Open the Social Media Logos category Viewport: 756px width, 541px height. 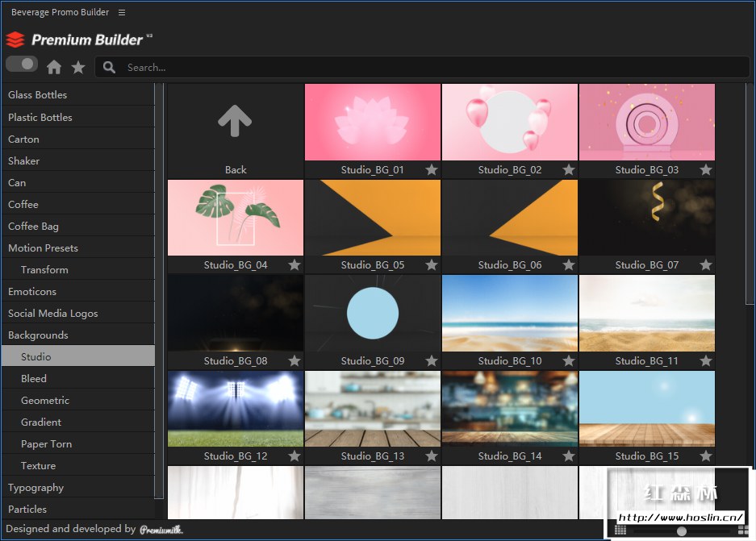[x=78, y=313]
